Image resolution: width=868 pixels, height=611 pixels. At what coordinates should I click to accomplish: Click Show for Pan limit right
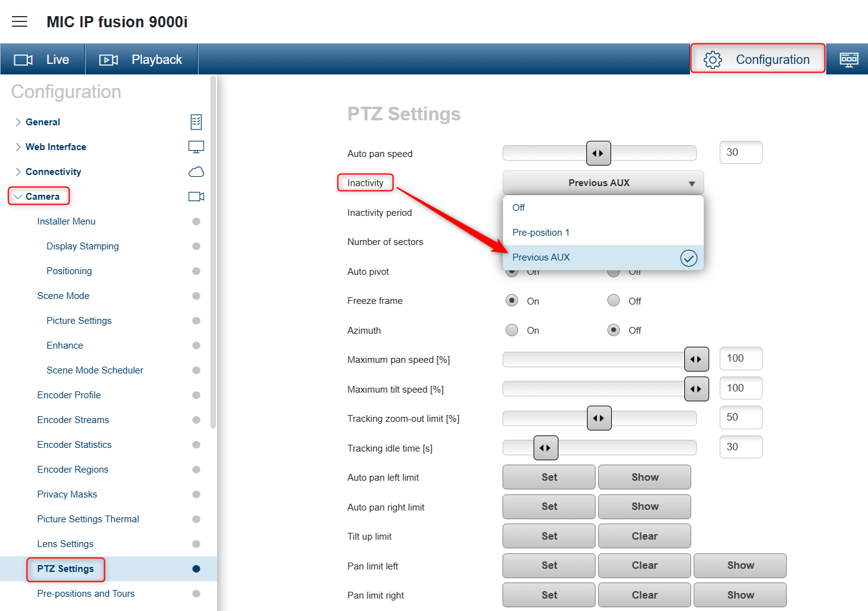740,595
